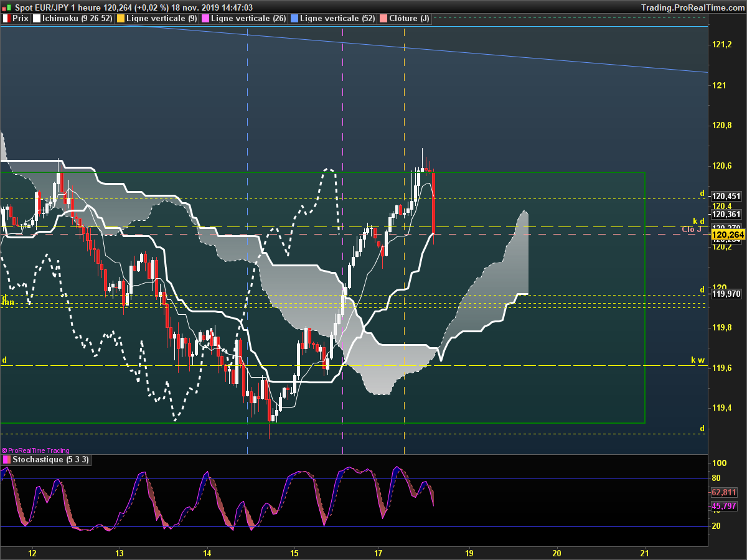Select the Ligne verticale (52) label
Image resolution: width=747 pixels, height=560 pixels.
pyautogui.click(x=337, y=19)
